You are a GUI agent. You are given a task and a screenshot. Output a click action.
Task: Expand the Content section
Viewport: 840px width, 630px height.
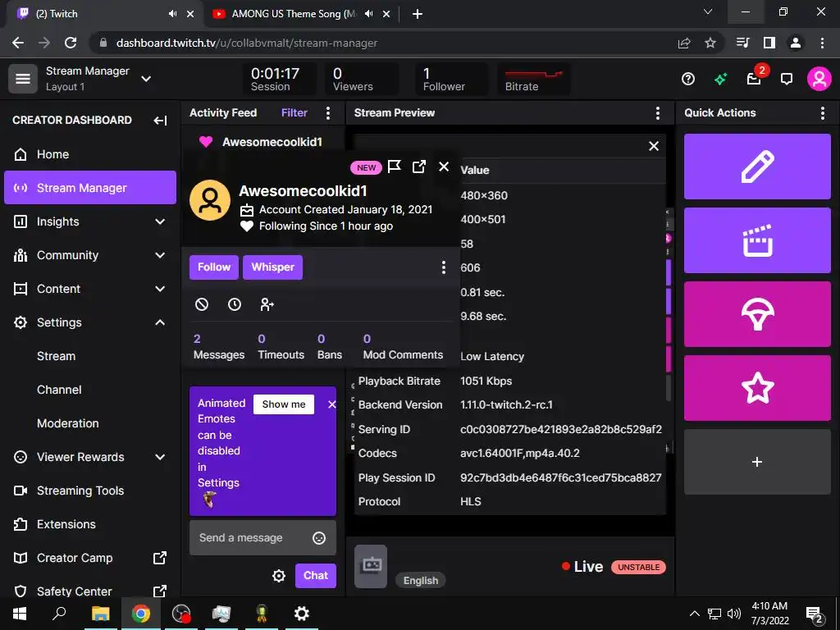[x=160, y=289]
